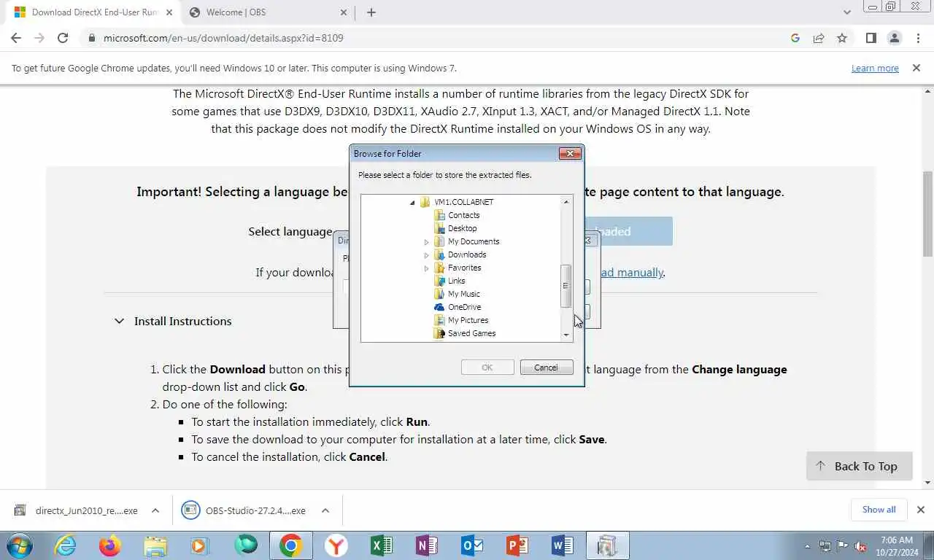This screenshot has width=934, height=560.
Task: Reload the Microsoft download page
Action: [x=63, y=38]
